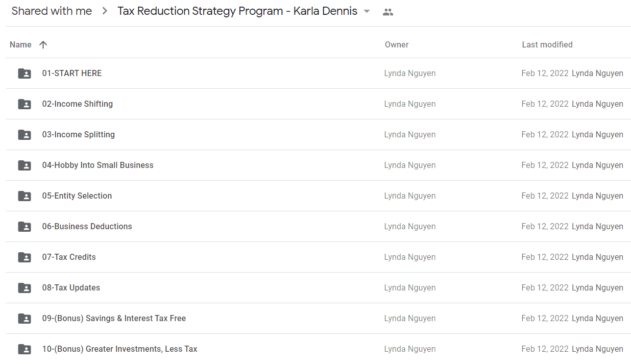This screenshot has height=364, width=631.
Task: Click the shared people icon beside the folder title
Action: 388,12
